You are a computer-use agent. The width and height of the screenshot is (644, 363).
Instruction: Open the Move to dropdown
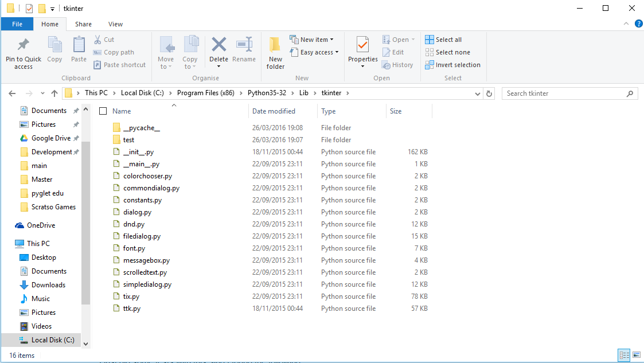pyautogui.click(x=166, y=53)
